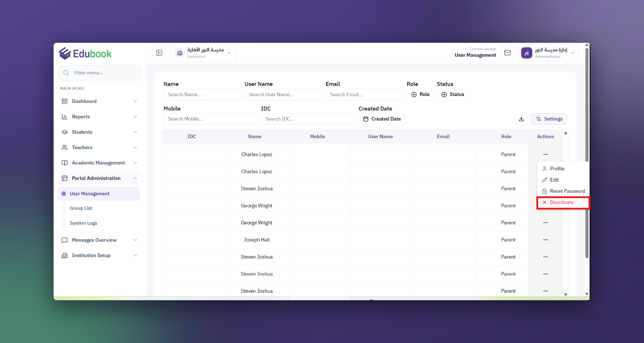The width and height of the screenshot is (644, 343).
Task: Click the Created Date filter button
Action: (x=382, y=119)
